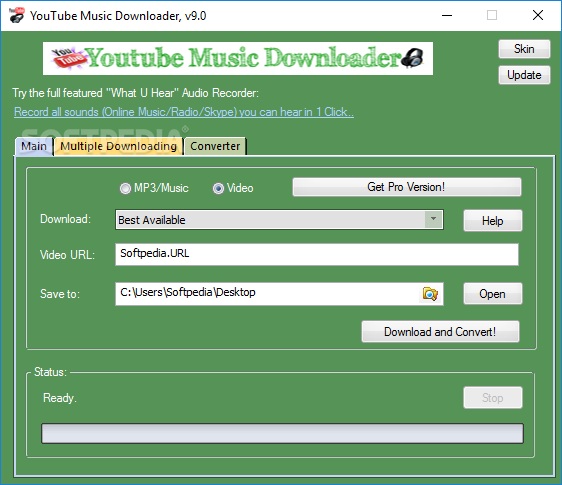Click the disabled Stop button
The width and height of the screenshot is (562, 485).
point(493,398)
